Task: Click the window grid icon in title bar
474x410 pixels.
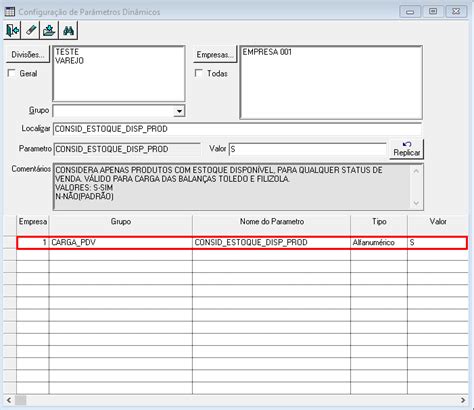Action: point(10,12)
